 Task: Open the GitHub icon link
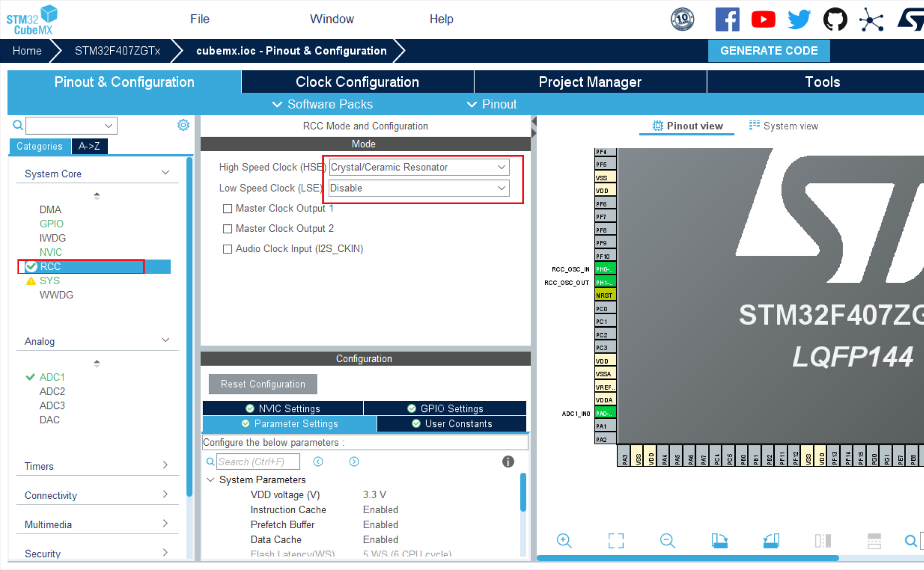pyautogui.click(x=835, y=20)
